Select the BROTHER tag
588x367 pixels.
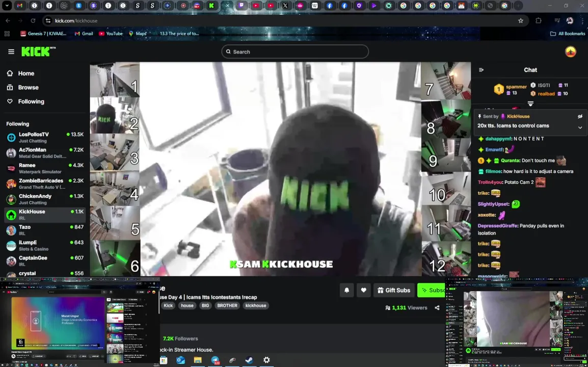pos(227,305)
